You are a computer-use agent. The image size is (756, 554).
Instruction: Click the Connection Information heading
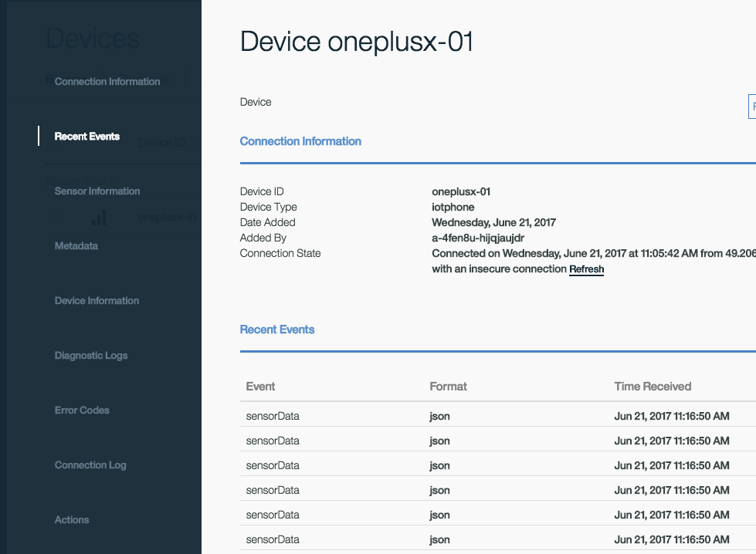[x=300, y=141]
